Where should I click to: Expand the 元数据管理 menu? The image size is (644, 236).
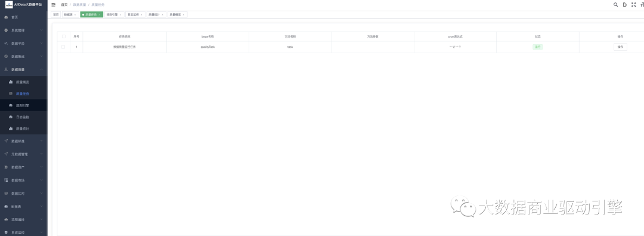24,154
